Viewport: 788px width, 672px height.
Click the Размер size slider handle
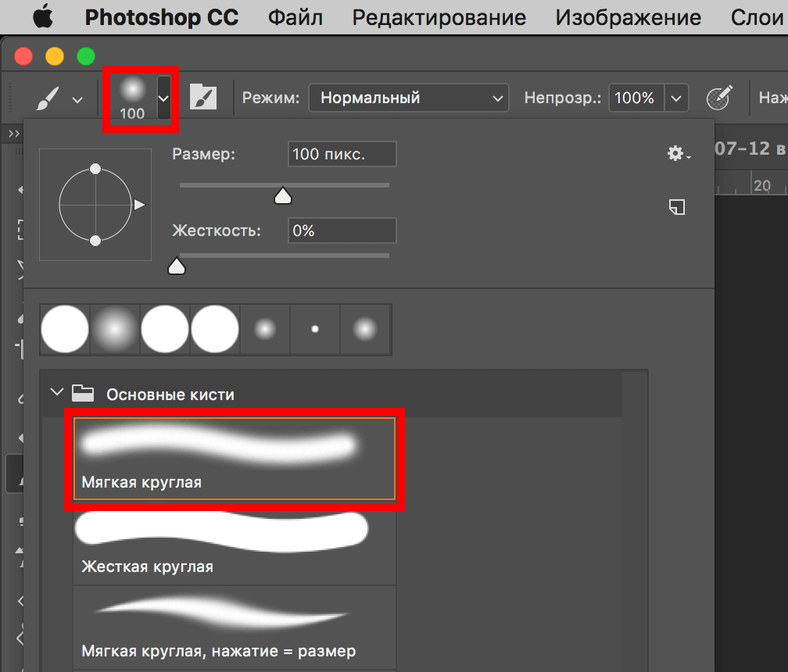[x=283, y=195]
